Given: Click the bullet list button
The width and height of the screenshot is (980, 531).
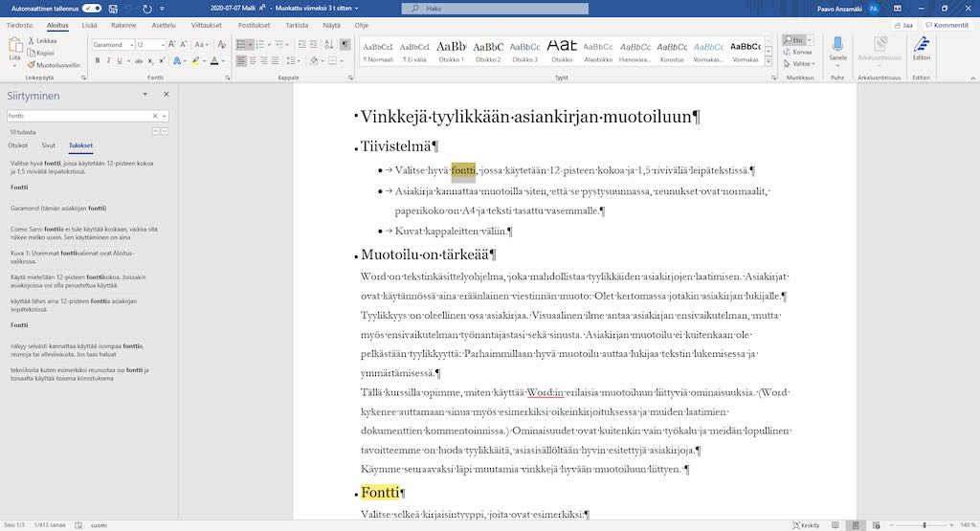Looking at the screenshot, I should [x=241, y=44].
